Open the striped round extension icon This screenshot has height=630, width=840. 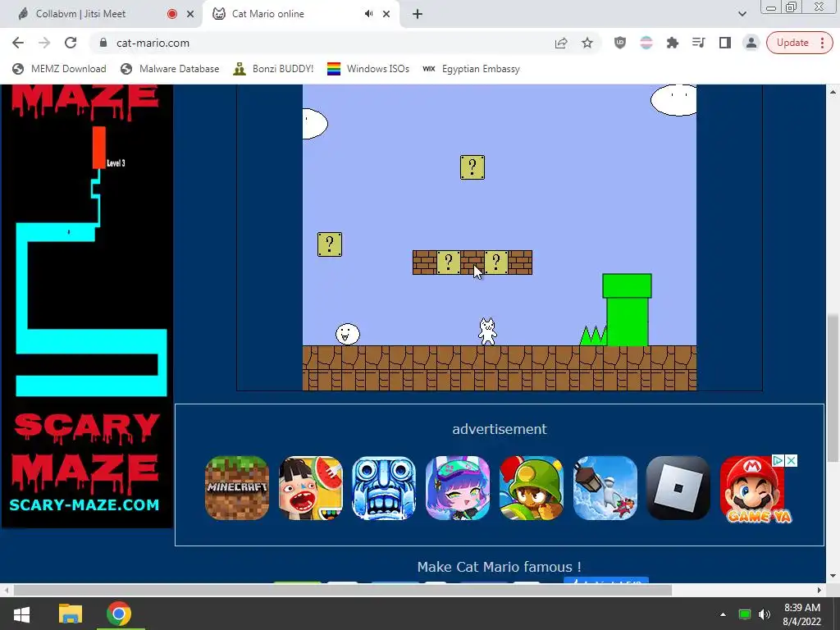click(646, 43)
